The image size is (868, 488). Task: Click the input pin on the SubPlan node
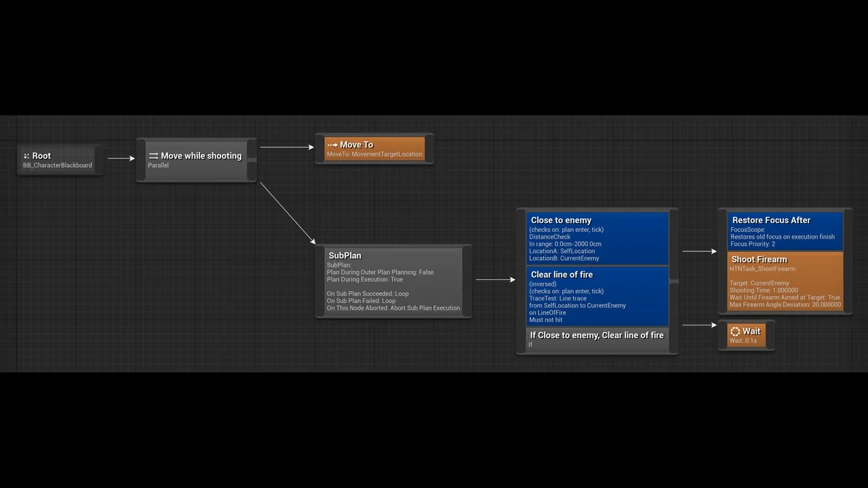click(320, 281)
